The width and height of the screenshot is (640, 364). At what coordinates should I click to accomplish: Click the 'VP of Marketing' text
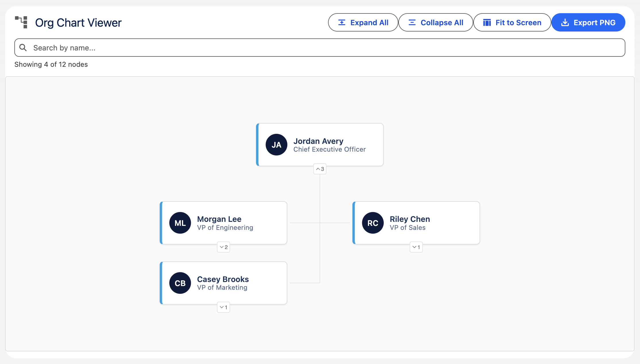(x=222, y=287)
